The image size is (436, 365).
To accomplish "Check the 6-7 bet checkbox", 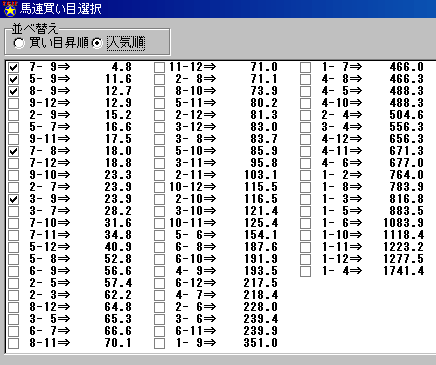I will click(13, 331).
